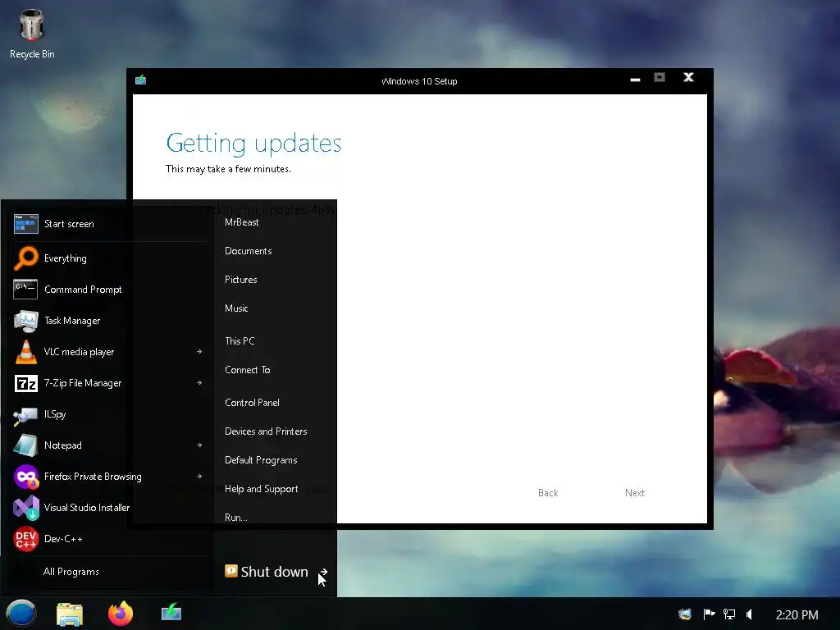This screenshot has height=630, width=840.
Task: Open ILSpy from the Start menu icon
Action: [x=25, y=414]
